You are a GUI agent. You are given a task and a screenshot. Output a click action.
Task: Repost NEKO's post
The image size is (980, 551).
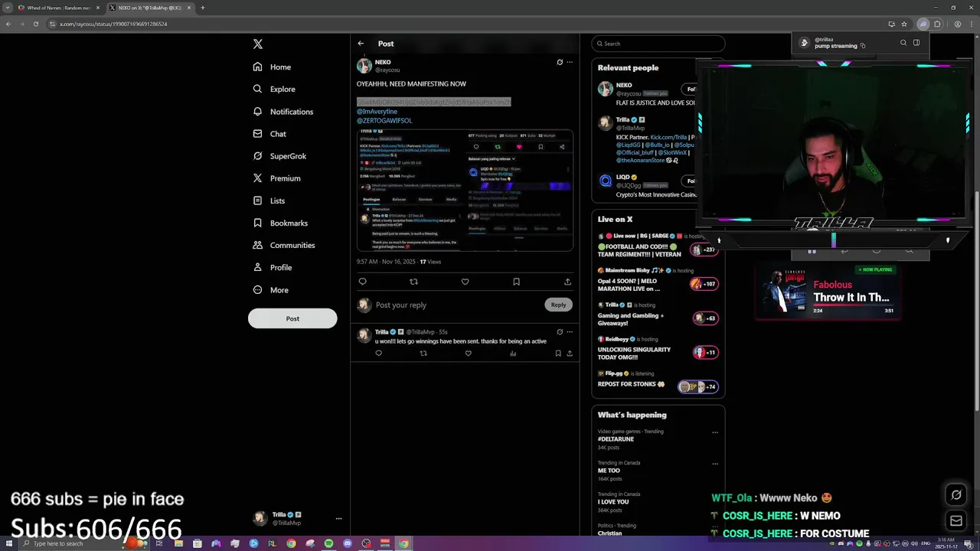coord(413,282)
